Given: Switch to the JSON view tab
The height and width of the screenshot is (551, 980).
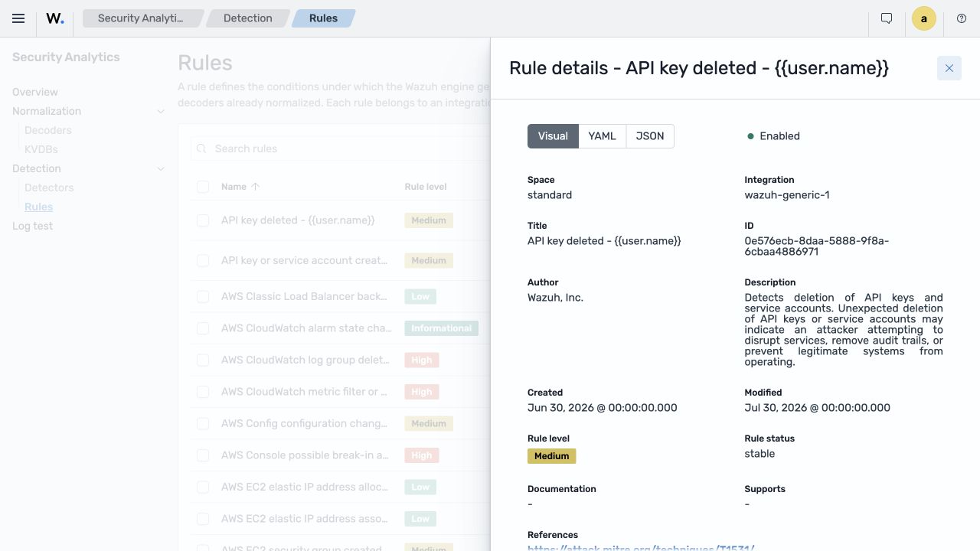Looking at the screenshot, I should 650,136.
